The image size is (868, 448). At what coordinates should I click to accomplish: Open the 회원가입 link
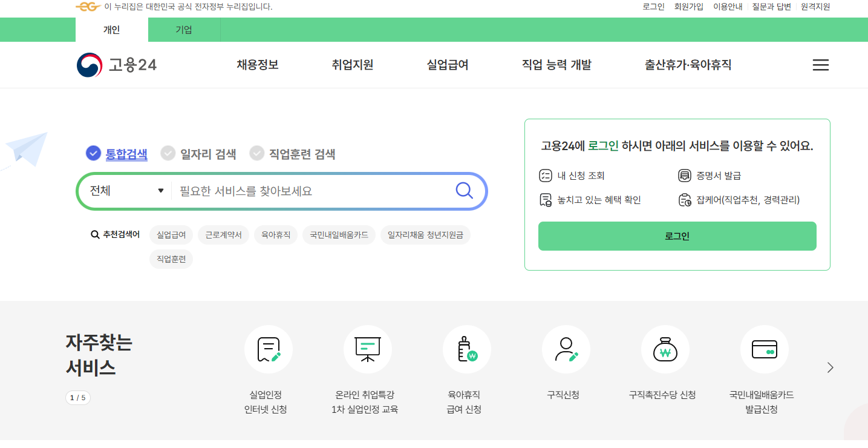[689, 7]
